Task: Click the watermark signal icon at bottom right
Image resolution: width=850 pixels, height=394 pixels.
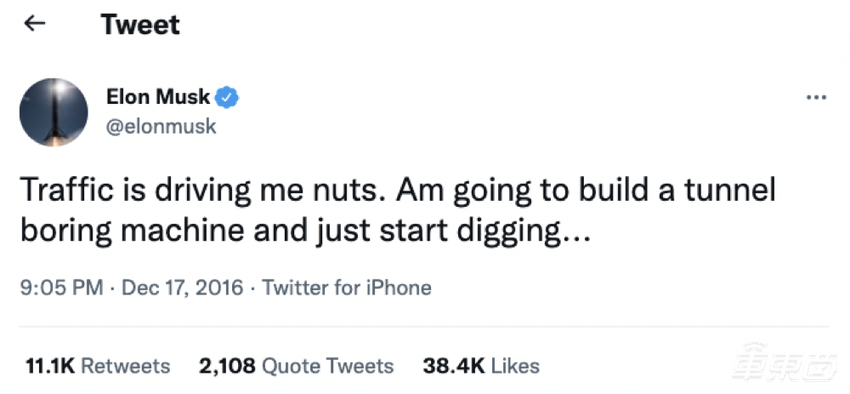Action: pyautogui.click(x=757, y=348)
